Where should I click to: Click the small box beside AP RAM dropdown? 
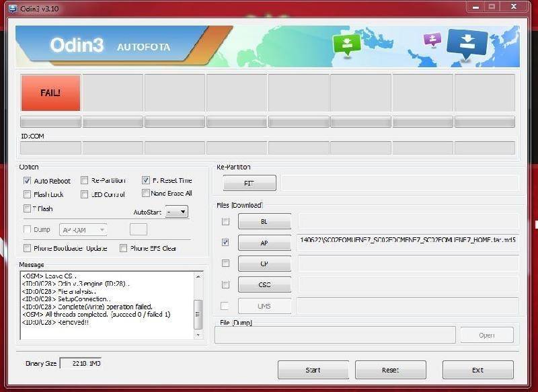139,229
